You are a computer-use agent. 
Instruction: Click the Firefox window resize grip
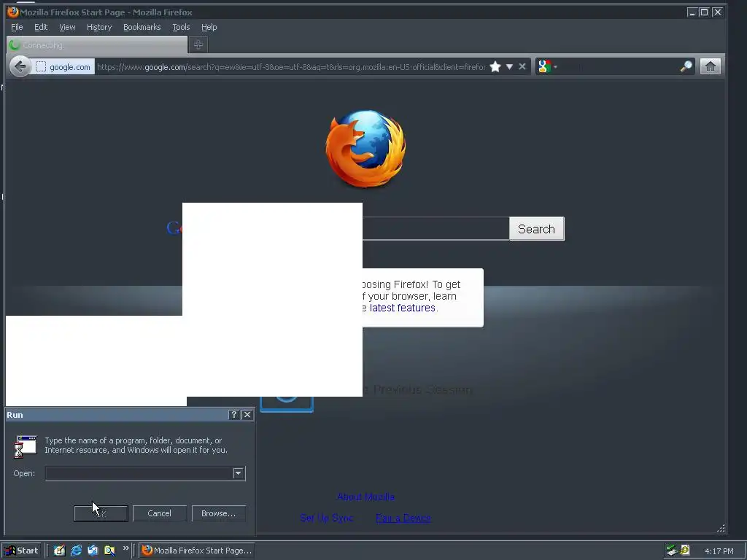coord(721,528)
